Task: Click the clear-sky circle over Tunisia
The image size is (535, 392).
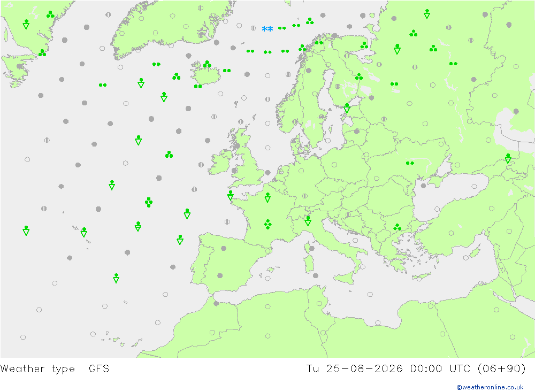Action: 319,303
